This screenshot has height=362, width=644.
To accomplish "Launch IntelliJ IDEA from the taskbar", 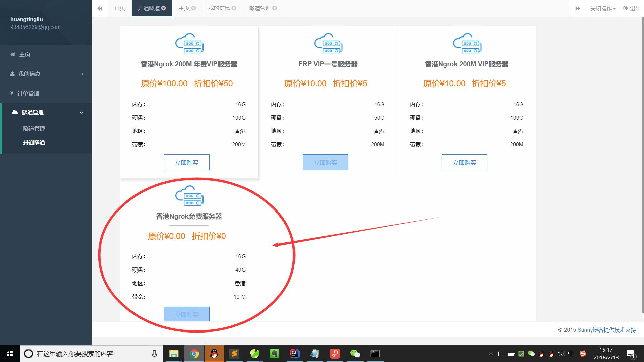I will pos(294,353).
